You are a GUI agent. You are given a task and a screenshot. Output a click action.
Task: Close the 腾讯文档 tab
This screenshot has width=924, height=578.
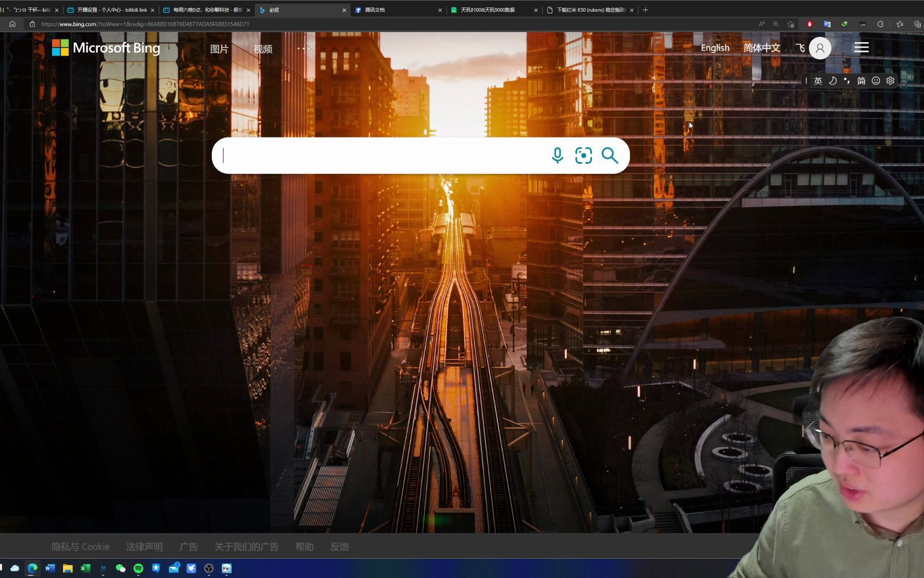(440, 10)
